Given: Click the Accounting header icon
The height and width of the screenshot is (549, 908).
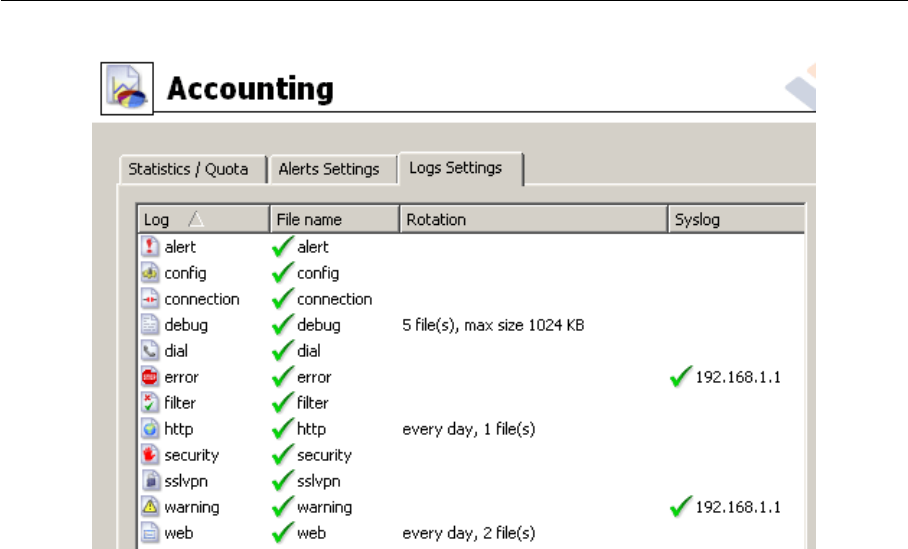Looking at the screenshot, I should (x=129, y=88).
